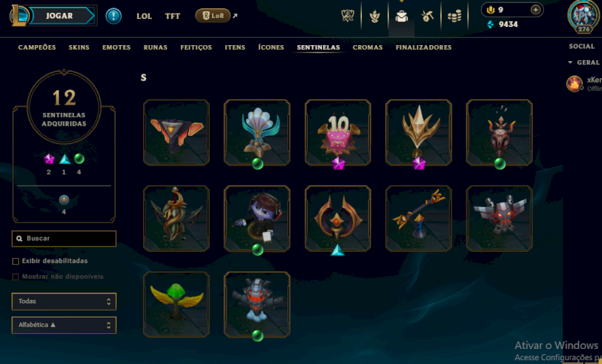Switch to the CROMAS tab
This screenshot has width=602, height=364.
tap(367, 47)
